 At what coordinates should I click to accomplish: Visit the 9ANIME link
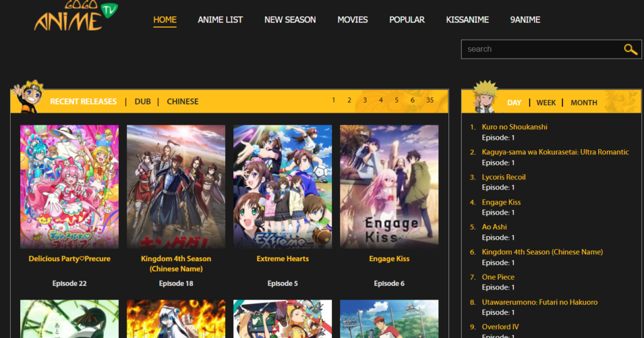point(525,20)
